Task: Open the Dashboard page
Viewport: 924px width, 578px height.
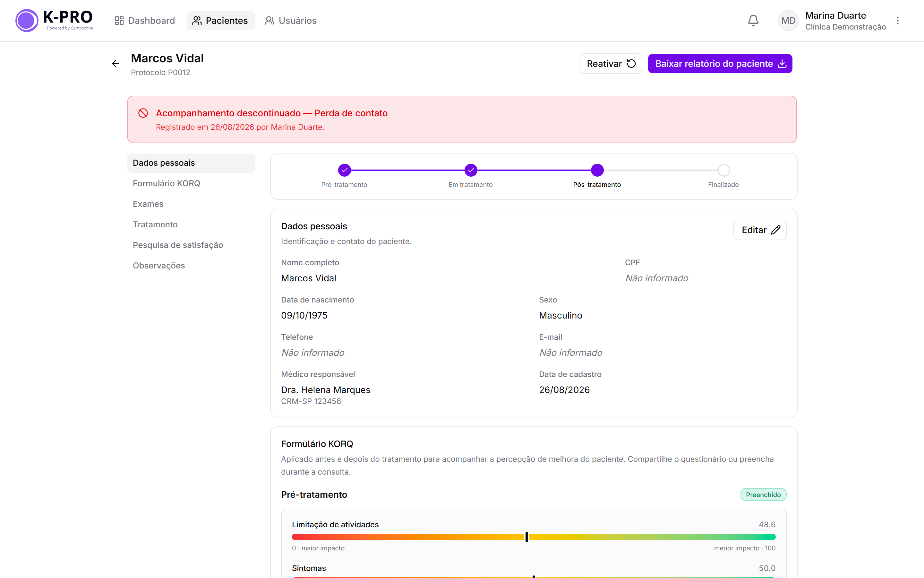Action: pyautogui.click(x=145, y=21)
